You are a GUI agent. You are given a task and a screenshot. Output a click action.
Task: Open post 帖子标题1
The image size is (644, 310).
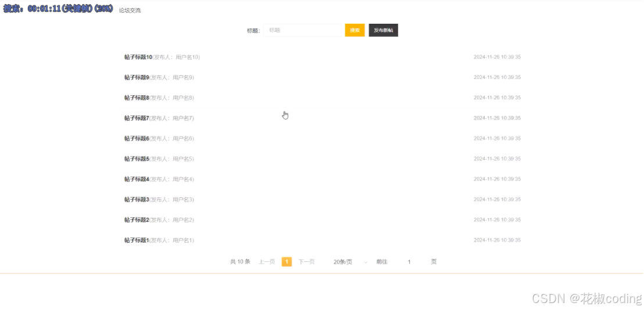coord(137,240)
